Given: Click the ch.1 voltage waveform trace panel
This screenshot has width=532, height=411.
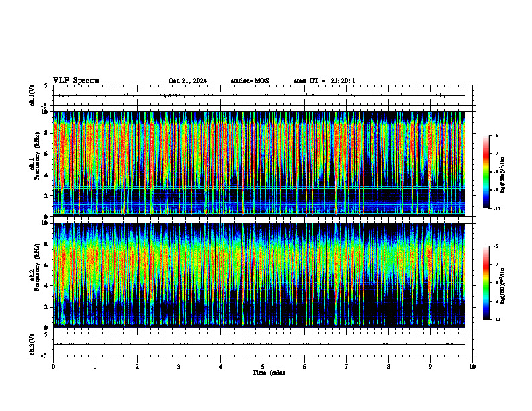Looking at the screenshot, I should 263,95.
